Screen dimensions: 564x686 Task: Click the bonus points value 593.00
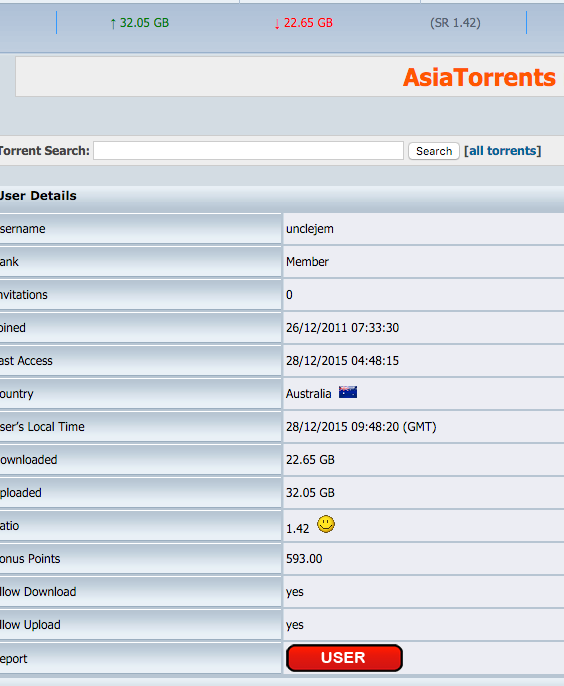304,559
